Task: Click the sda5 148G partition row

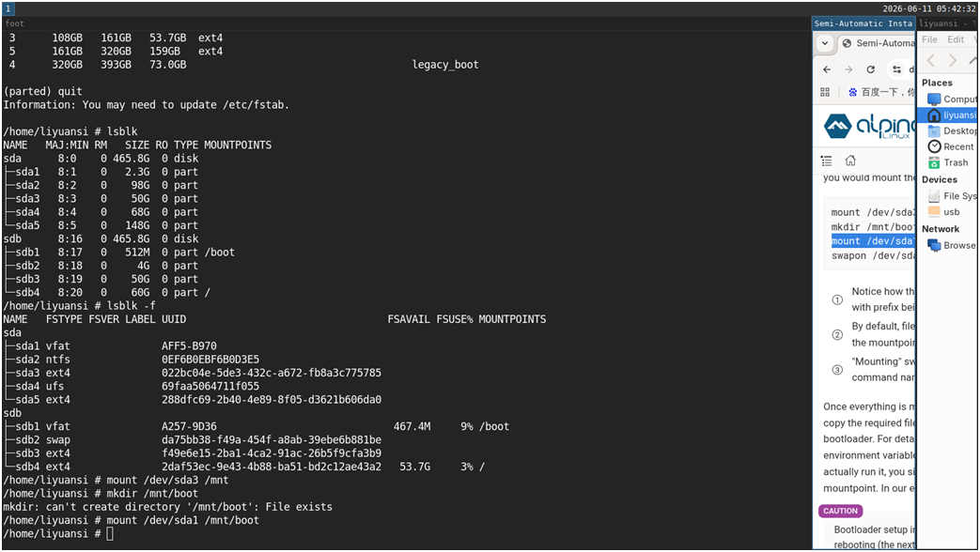Action: click(x=101, y=225)
